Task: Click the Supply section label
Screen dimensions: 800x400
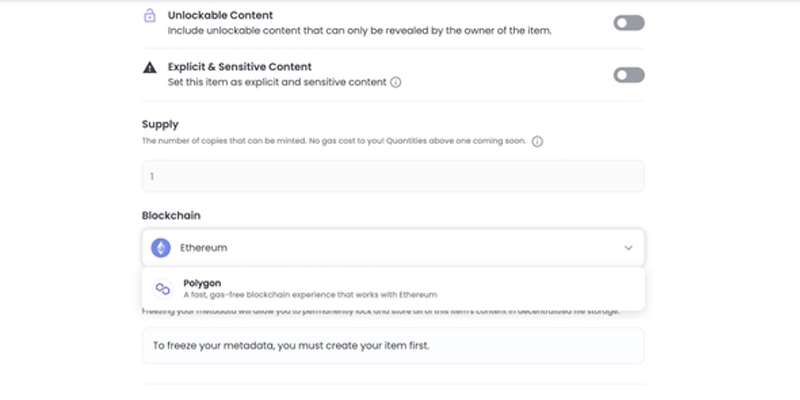Action: [160, 124]
